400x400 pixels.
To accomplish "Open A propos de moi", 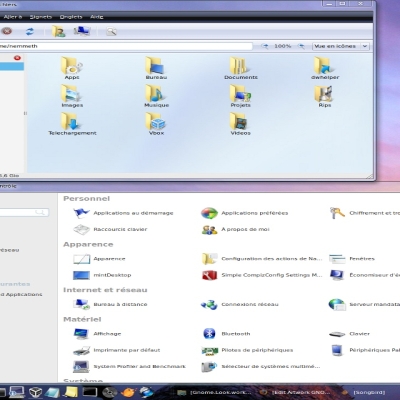I will click(x=235, y=229).
